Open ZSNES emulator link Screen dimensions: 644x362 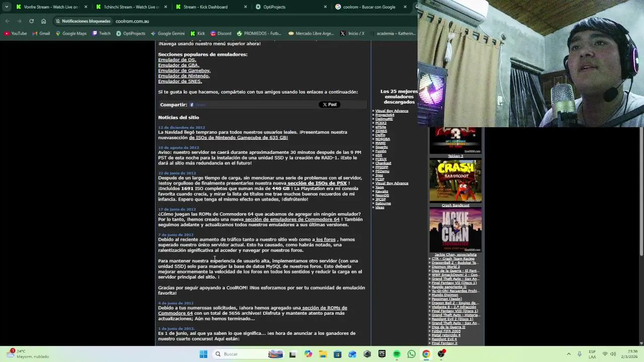[381, 131]
